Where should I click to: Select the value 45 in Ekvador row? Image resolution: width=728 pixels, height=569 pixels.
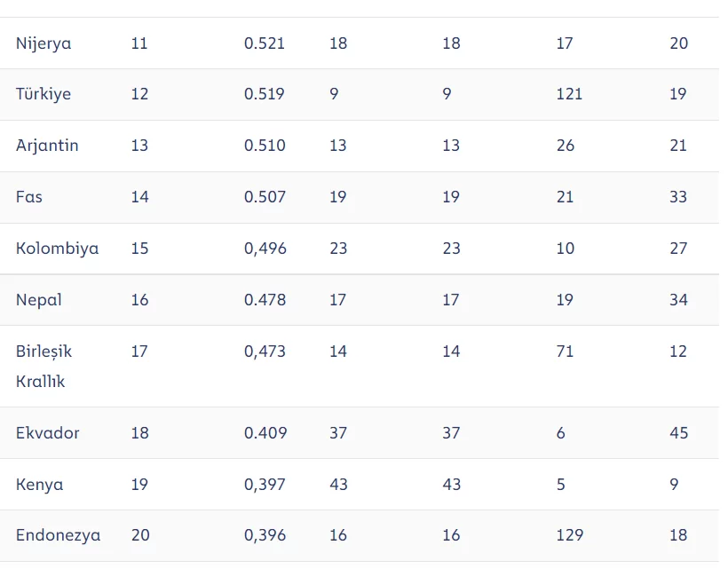tap(678, 433)
